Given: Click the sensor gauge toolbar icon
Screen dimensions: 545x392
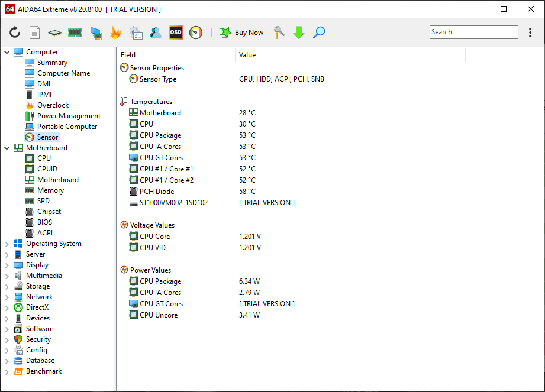Looking at the screenshot, I should click(x=196, y=33).
